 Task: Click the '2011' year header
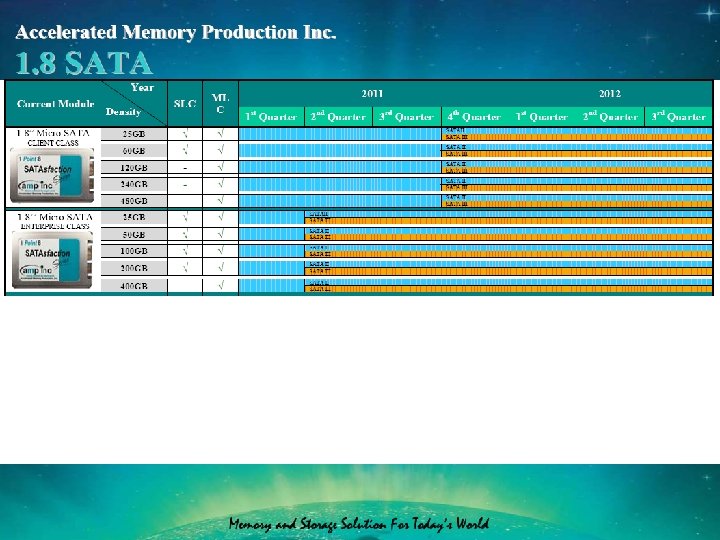(372, 94)
